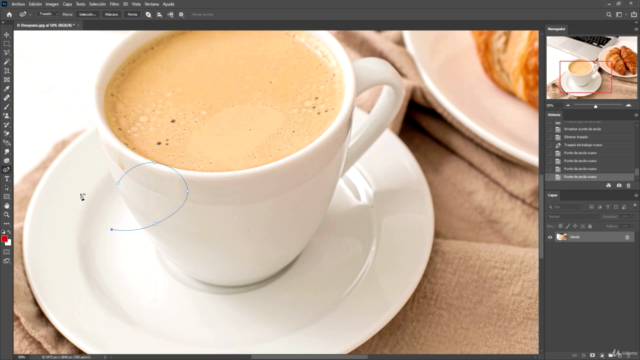This screenshot has width=640, height=360.
Task: Open the Trazado mode dropdown
Action: pos(48,14)
